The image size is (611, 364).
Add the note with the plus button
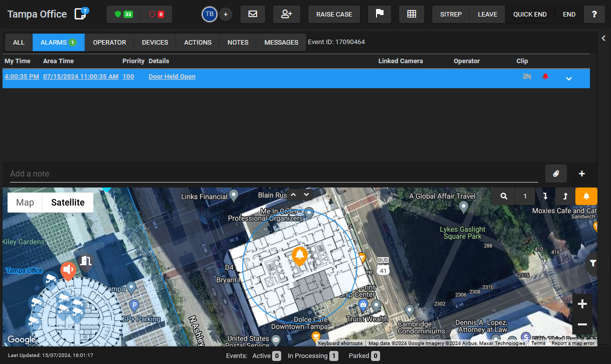click(582, 173)
